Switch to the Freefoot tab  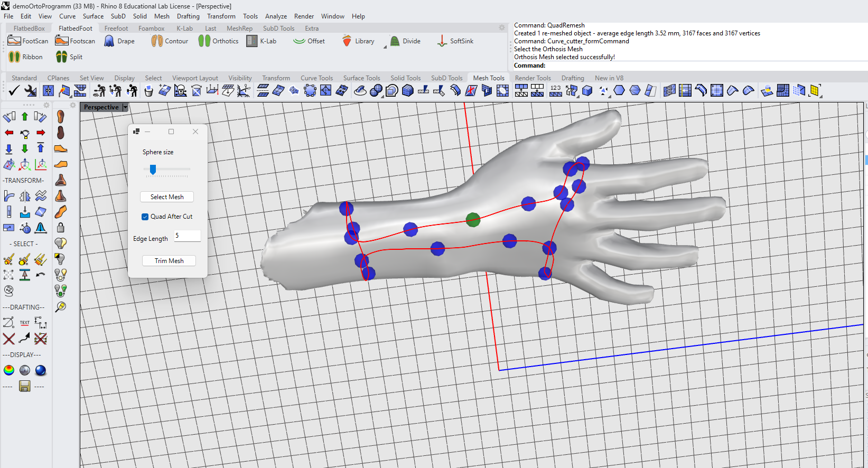pyautogui.click(x=116, y=29)
